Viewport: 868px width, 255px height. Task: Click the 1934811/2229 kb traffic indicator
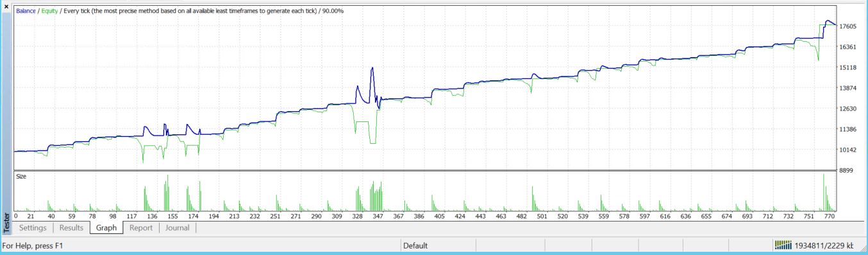pos(824,246)
